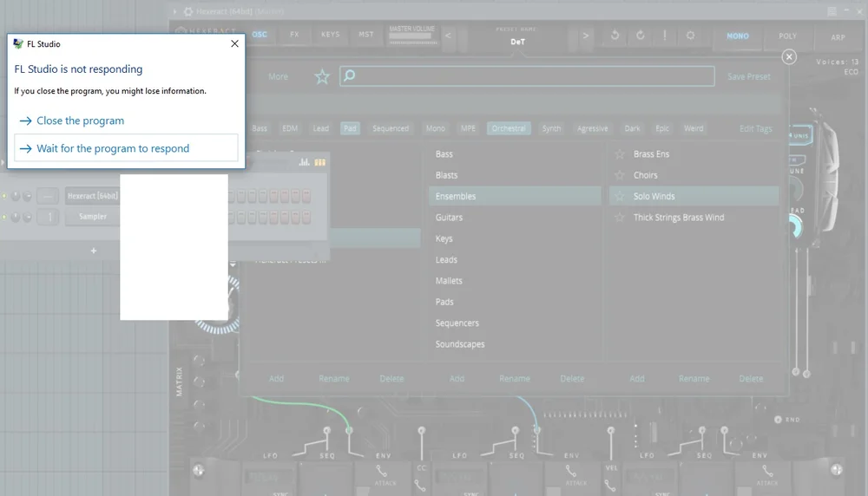Click the magnifier icon in preset search
The image size is (868, 496).
pos(349,75)
